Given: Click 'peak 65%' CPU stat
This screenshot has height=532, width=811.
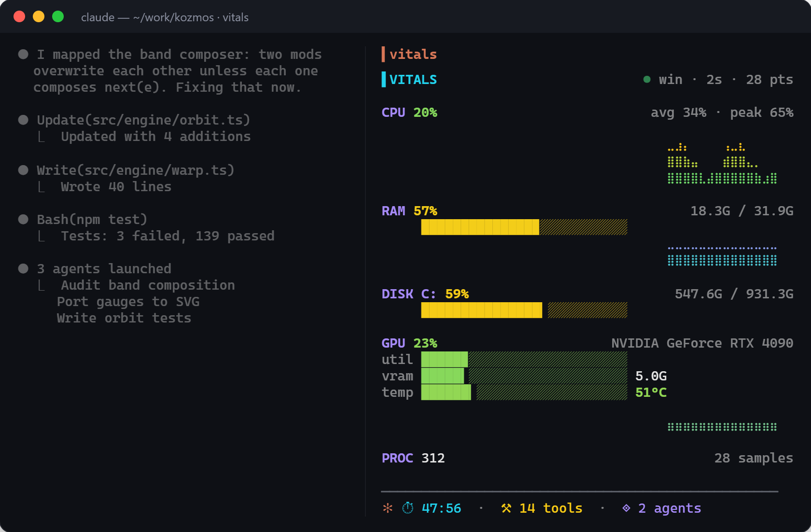Looking at the screenshot, I should 762,112.
